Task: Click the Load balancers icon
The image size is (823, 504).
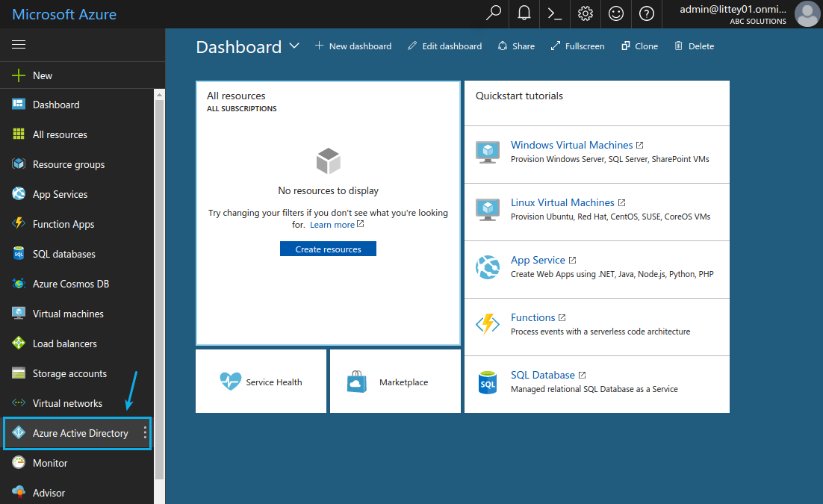Action: 19,343
